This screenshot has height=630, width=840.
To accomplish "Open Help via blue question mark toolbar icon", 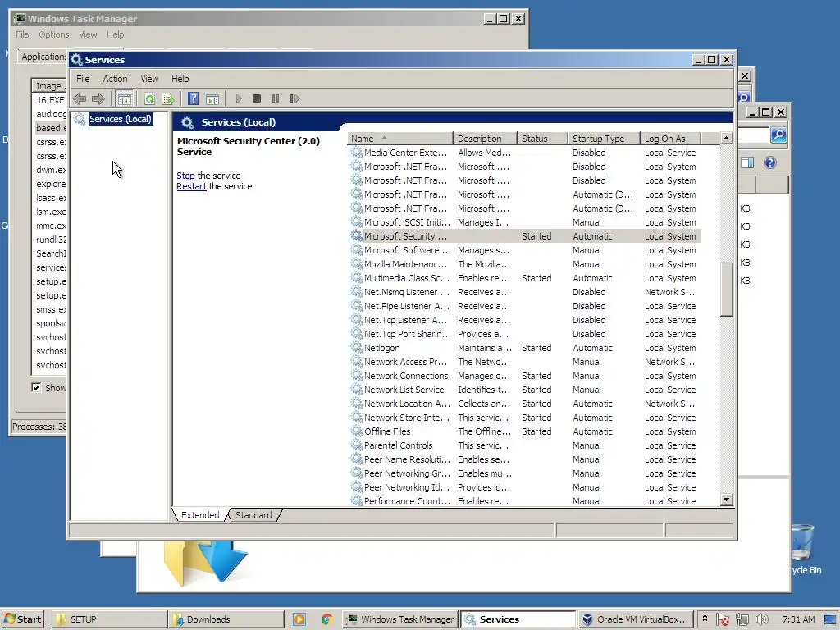I will click(194, 98).
